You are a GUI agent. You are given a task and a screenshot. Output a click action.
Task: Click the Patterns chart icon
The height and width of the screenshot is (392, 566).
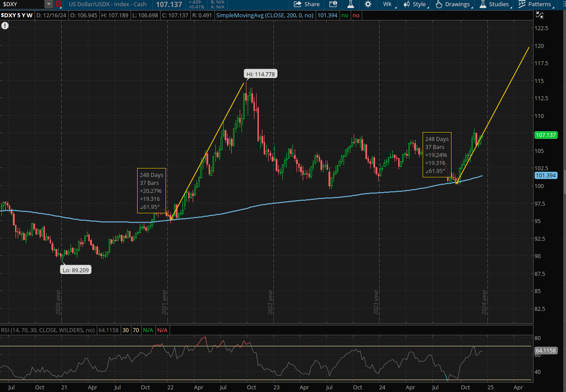(522, 4)
